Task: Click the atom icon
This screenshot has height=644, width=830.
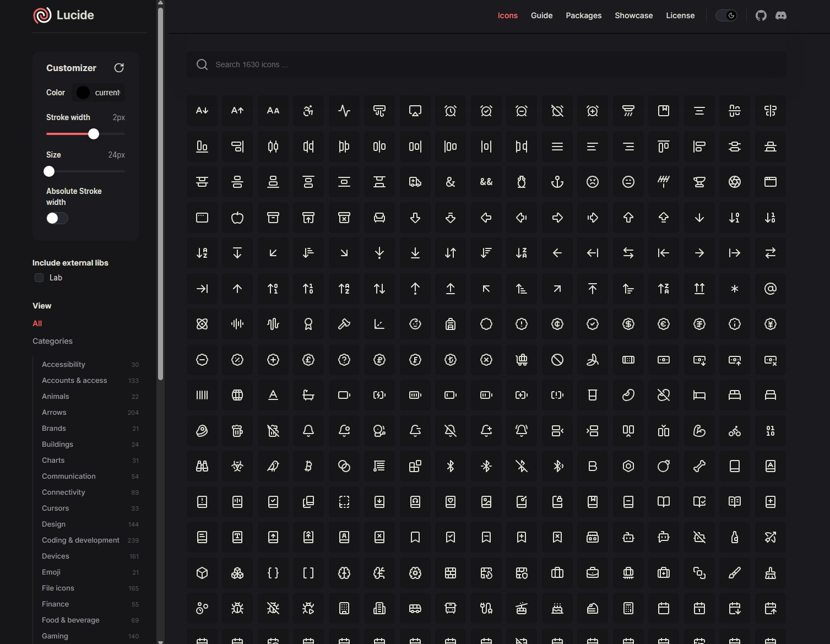Action: (x=202, y=324)
